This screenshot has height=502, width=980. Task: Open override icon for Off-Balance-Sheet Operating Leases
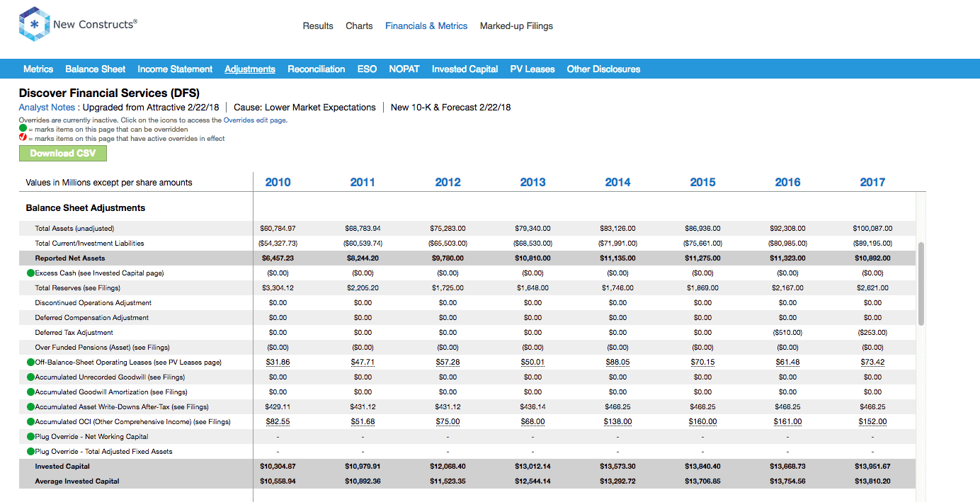(x=30, y=362)
